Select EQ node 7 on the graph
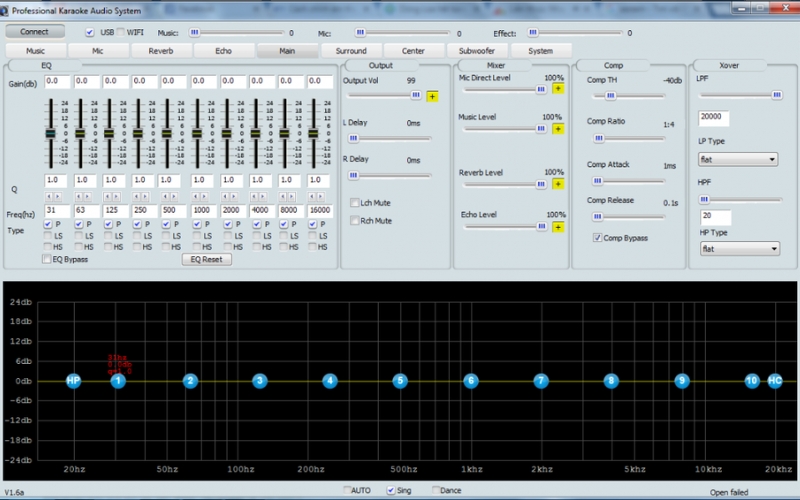 (541, 381)
